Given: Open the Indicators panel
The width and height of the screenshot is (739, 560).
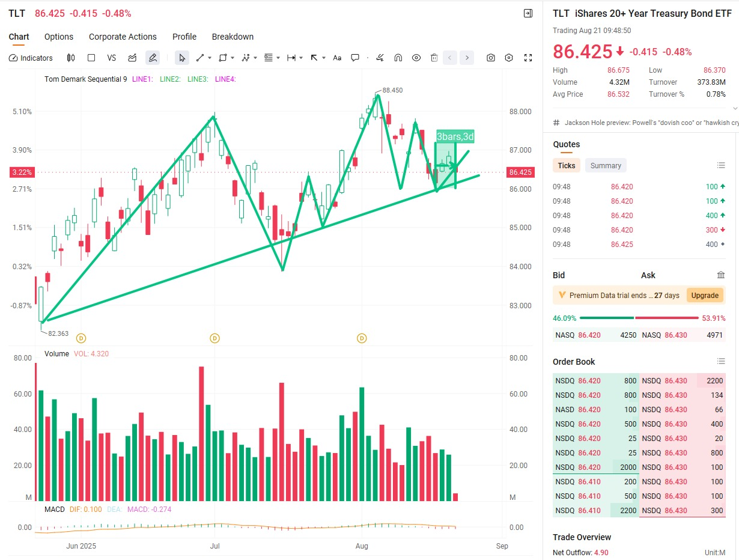Looking at the screenshot, I should click(x=31, y=58).
